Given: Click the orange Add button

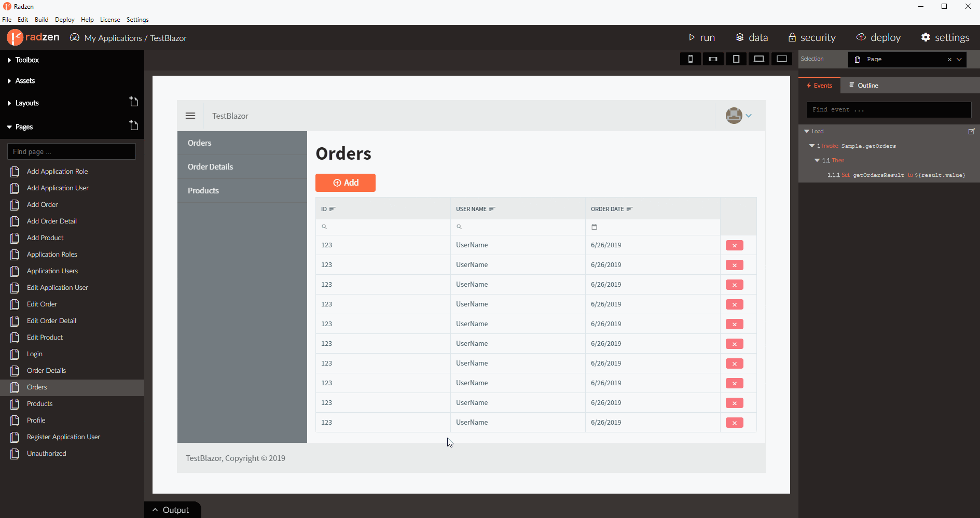Looking at the screenshot, I should coord(346,183).
